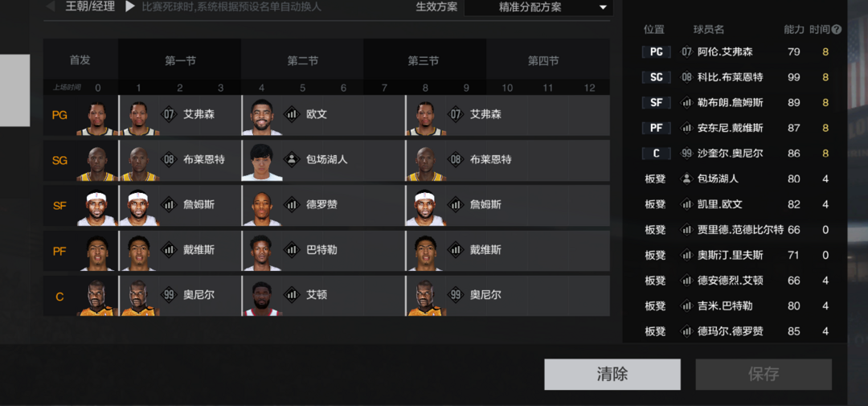Screen dimensions: 868x406
Task: Click 巴特勒 portrait in PF row
Action: tap(262, 252)
